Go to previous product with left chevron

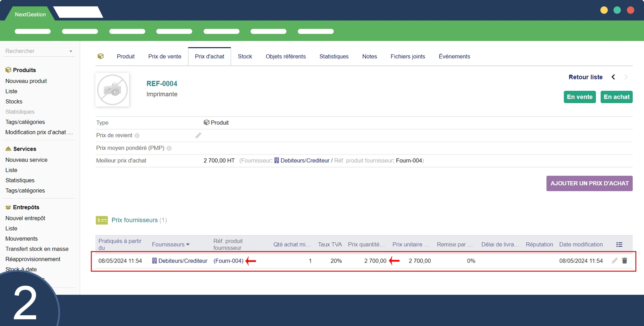(613, 77)
